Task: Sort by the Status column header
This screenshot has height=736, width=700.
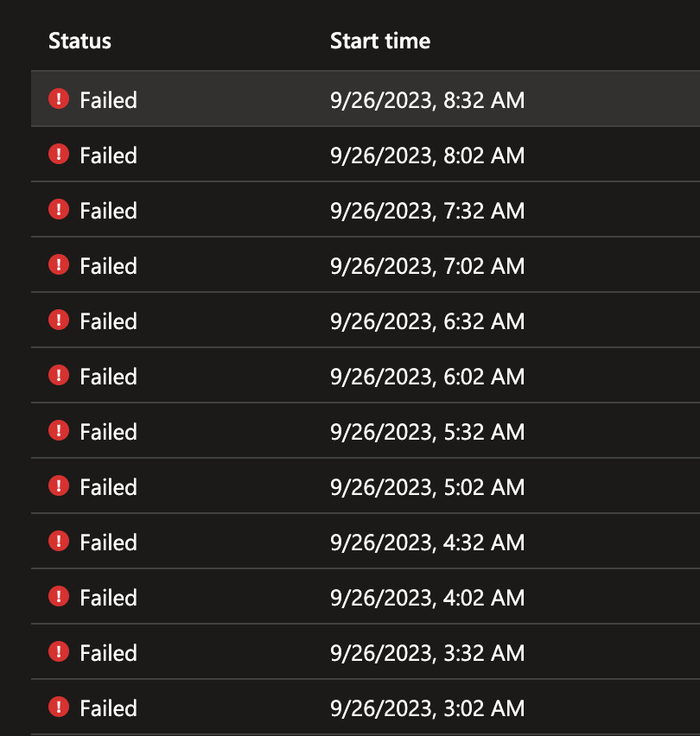Action: tap(80, 41)
